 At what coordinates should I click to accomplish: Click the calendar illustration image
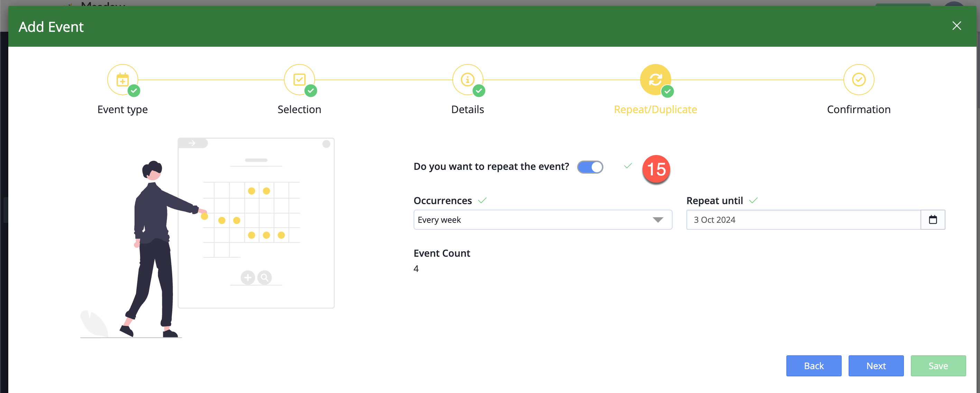(x=207, y=238)
